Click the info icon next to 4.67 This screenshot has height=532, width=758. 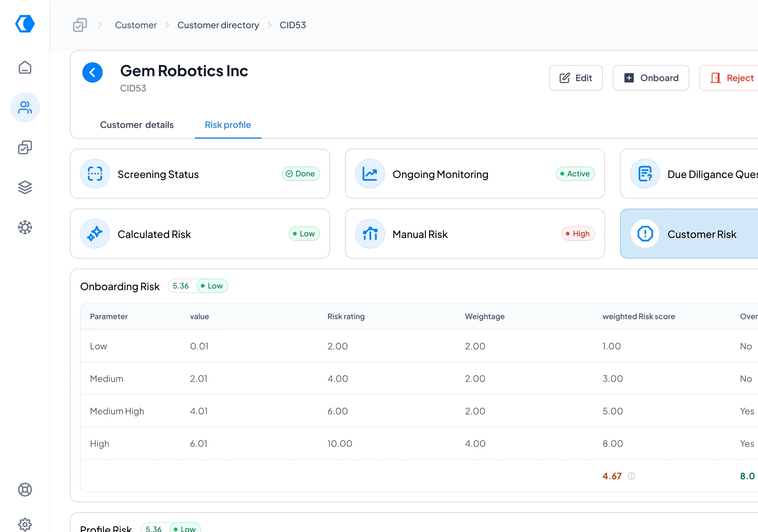631,476
